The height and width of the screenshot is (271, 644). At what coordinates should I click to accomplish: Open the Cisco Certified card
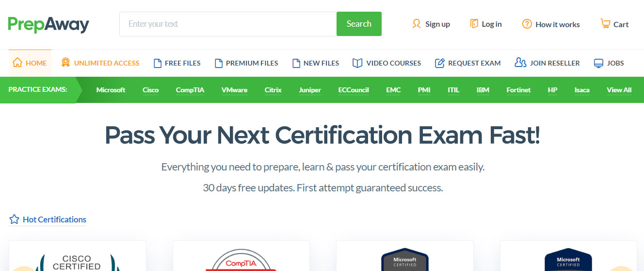(78, 256)
